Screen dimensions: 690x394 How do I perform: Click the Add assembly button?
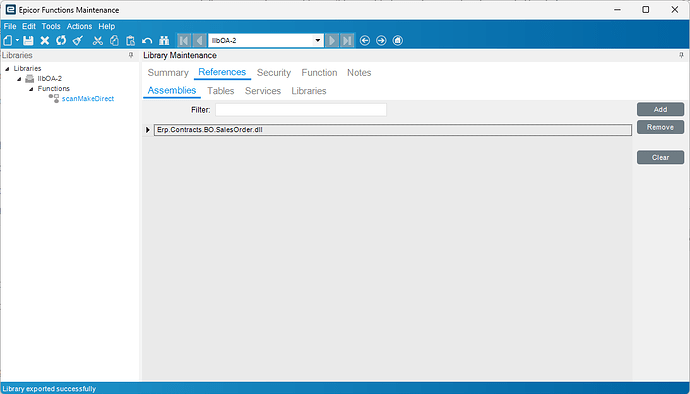click(660, 109)
